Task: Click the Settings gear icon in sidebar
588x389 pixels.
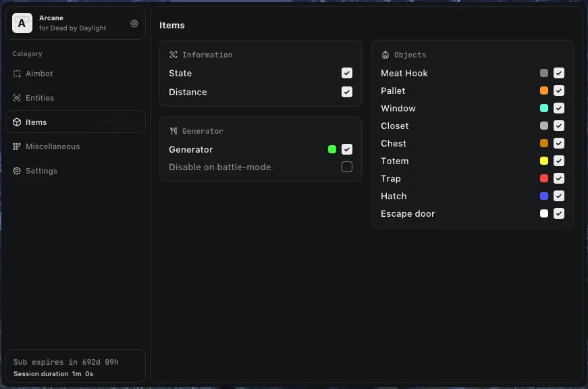Action: point(17,171)
